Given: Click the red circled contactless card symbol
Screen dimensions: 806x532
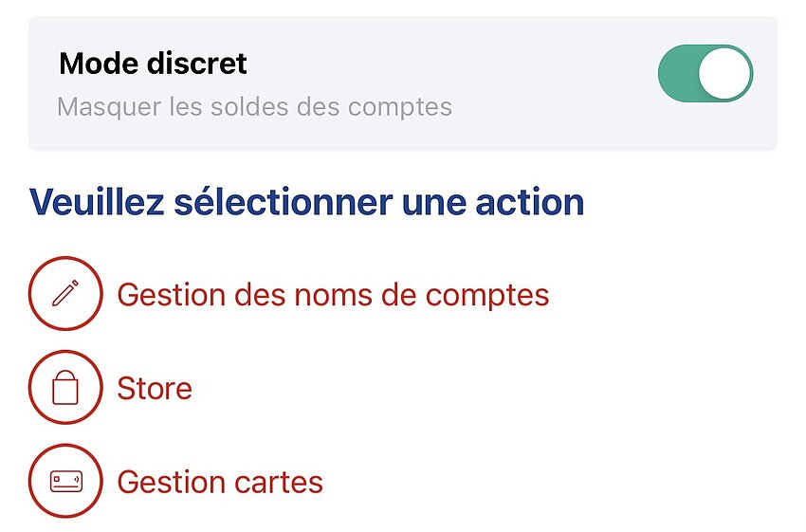Looking at the screenshot, I should click(65, 481).
